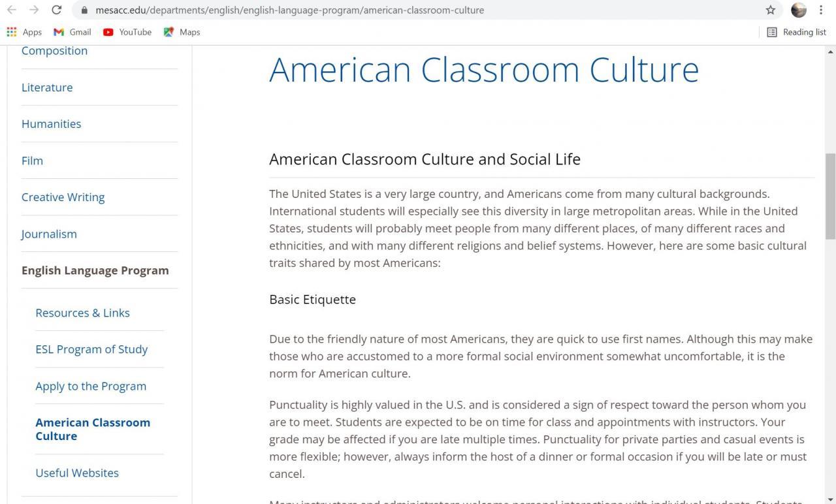Open Maps bookmark
The width and height of the screenshot is (836, 504).
tap(182, 32)
